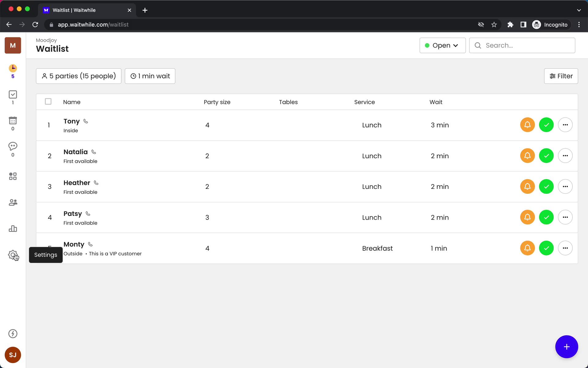Image resolution: width=588 pixels, height=368 pixels.
Task: Notify Natalia with the bell icon
Action: click(x=527, y=156)
